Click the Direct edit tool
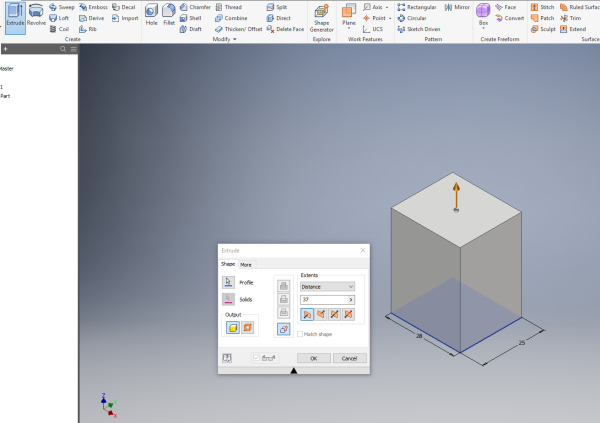The height and width of the screenshot is (423, 600). pos(279,18)
